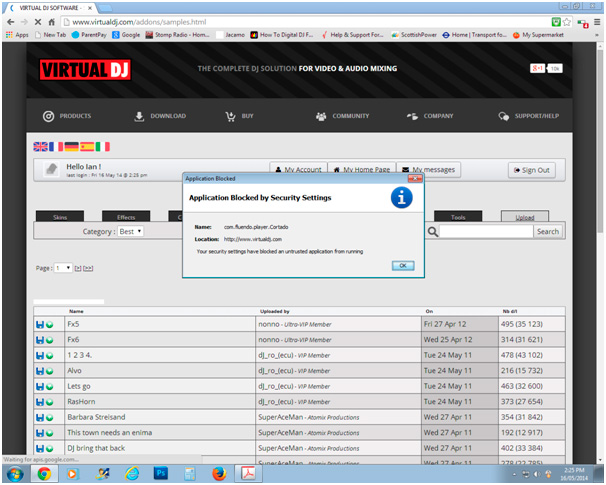The width and height of the screenshot is (606, 485).
Task: Open the Company menu
Action: pyautogui.click(x=430, y=116)
